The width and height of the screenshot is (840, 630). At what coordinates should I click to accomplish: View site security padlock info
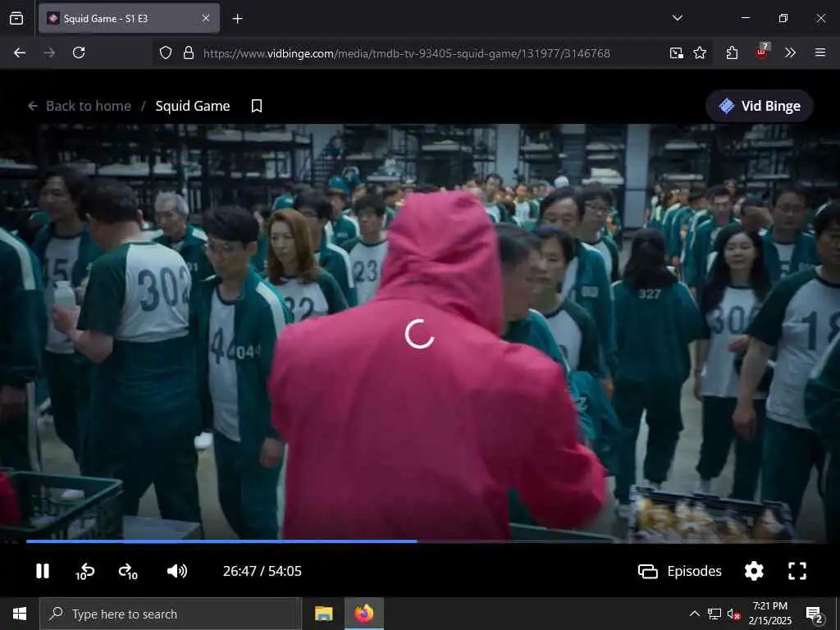coord(188,52)
